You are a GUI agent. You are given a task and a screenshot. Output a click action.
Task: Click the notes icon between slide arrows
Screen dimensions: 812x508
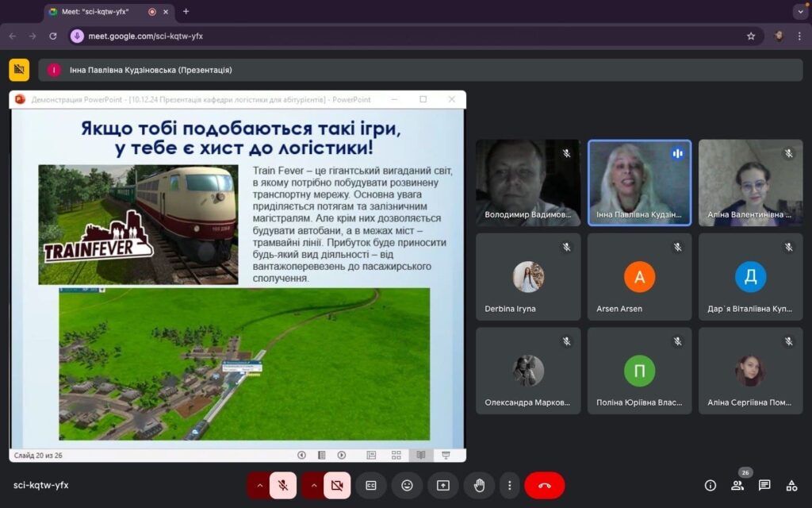pos(322,455)
